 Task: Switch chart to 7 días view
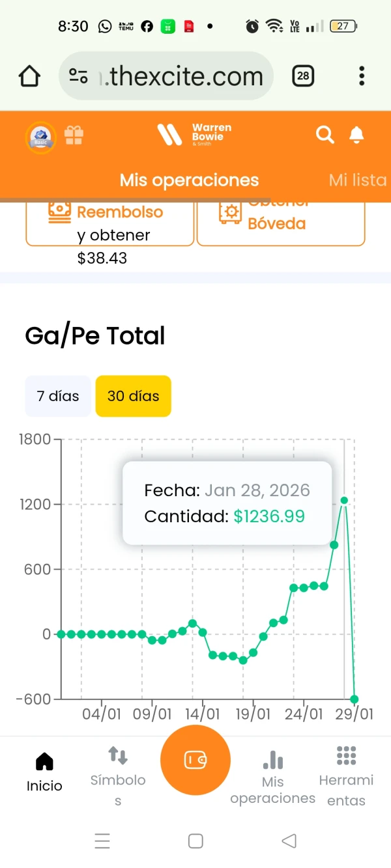pyautogui.click(x=57, y=396)
